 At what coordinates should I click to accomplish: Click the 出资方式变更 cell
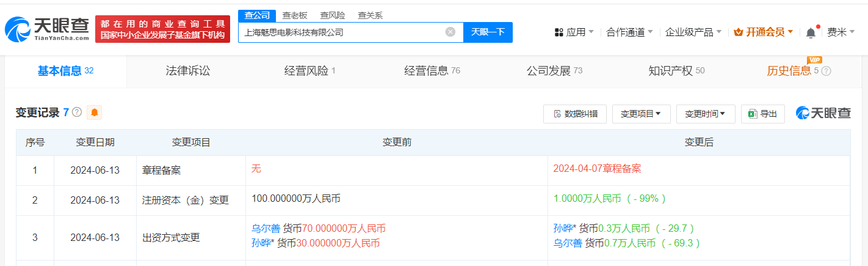click(x=191, y=238)
